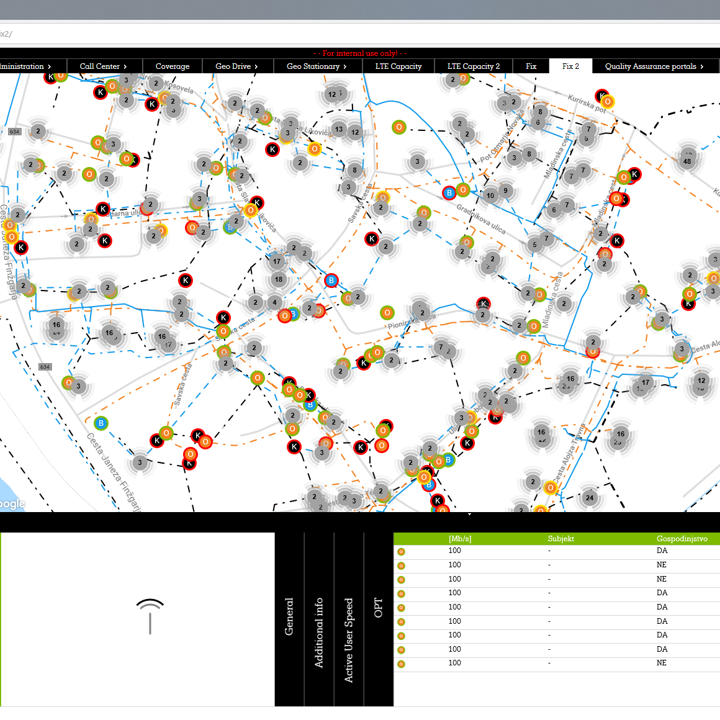Click the cluster marker numbered 18
Screen dimensions: 720x720
(x=278, y=279)
